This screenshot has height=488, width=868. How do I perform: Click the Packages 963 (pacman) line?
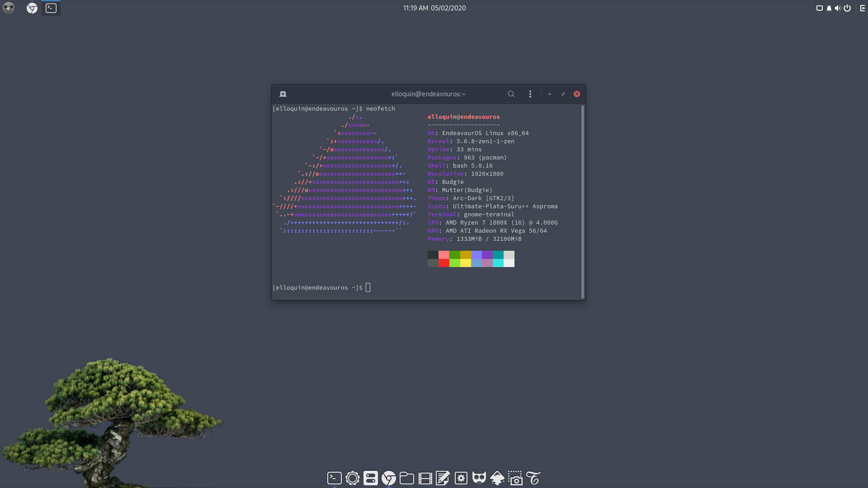(467, 157)
